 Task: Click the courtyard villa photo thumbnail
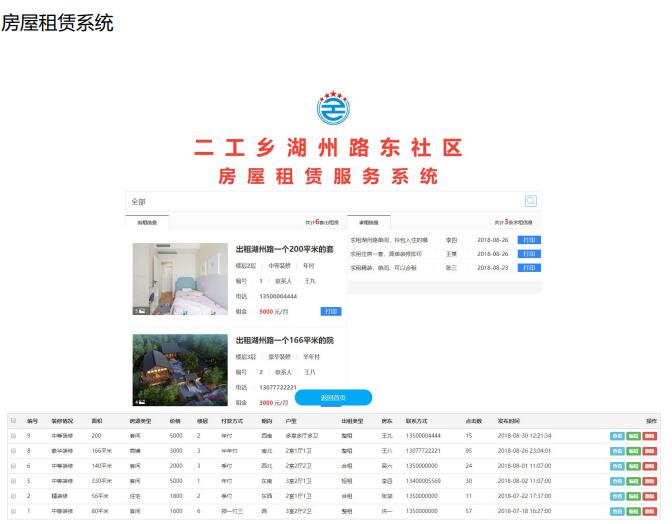pos(180,370)
